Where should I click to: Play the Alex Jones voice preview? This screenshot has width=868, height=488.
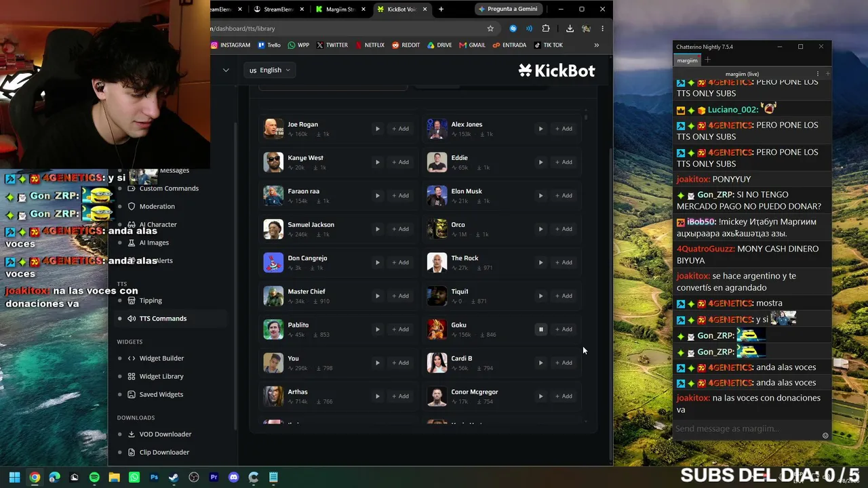[x=540, y=129]
